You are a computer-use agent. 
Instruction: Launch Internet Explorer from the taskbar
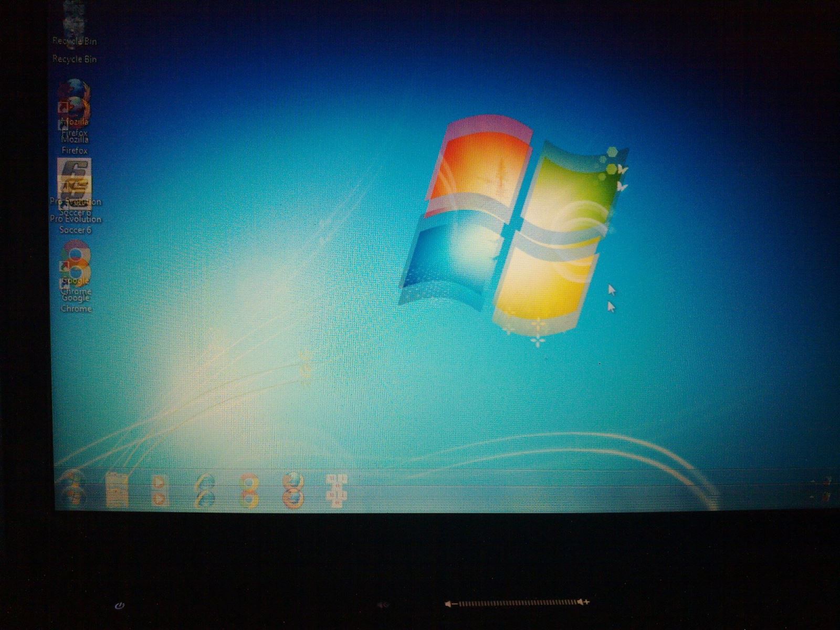pyautogui.click(x=205, y=490)
